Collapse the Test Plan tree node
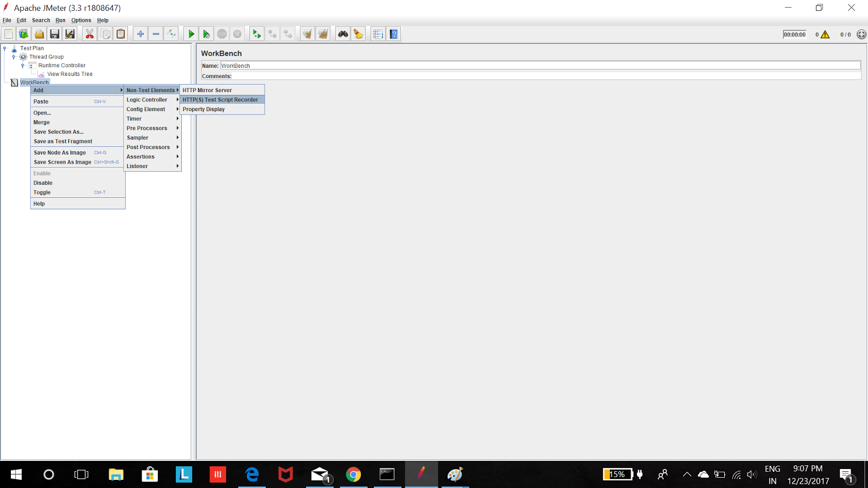The height and width of the screenshot is (488, 868). coord(5,48)
